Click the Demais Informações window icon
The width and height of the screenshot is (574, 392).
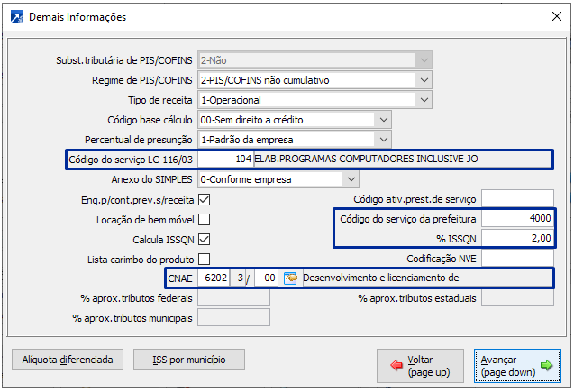click(x=17, y=17)
